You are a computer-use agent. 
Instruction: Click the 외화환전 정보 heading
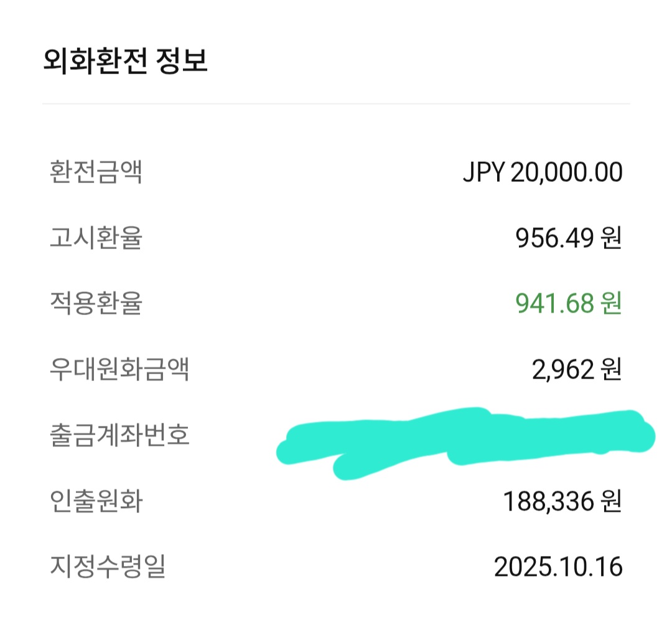[x=125, y=62]
